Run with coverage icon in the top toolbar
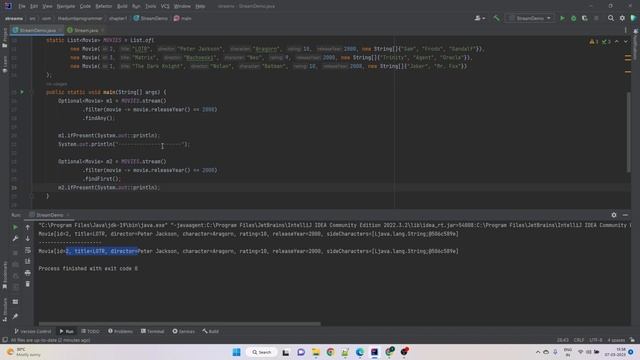640x360 pixels. (x=584, y=18)
